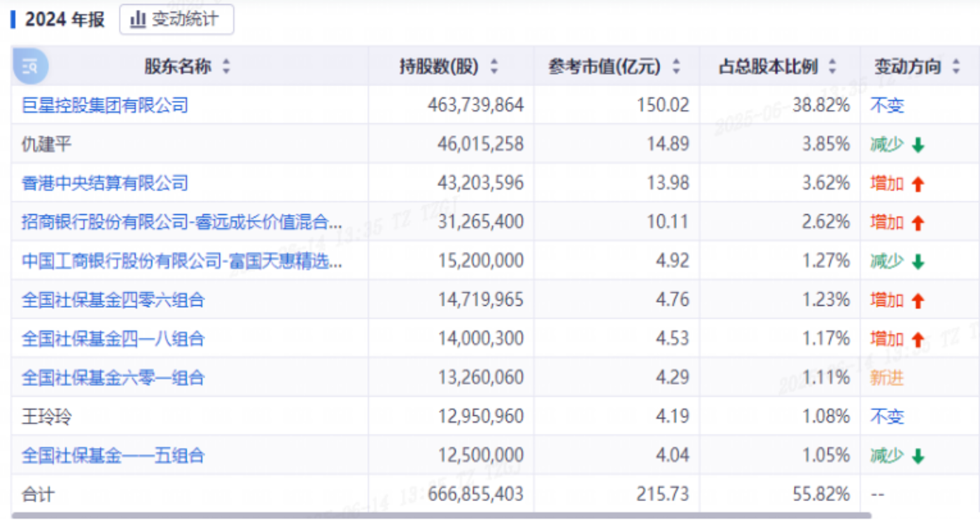Click 新进 status for 六零一组合 row
980x520 pixels.
[x=887, y=378]
